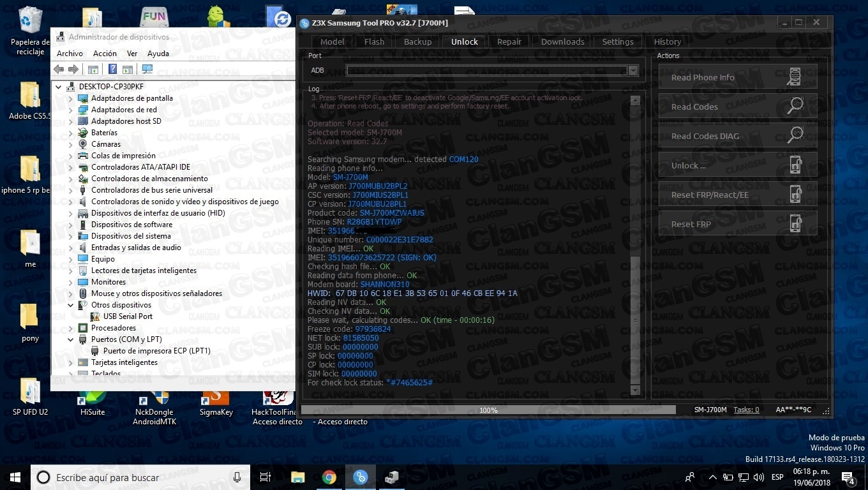Open File Explorer from the taskbar
This screenshot has height=490, width=868.
297,477
